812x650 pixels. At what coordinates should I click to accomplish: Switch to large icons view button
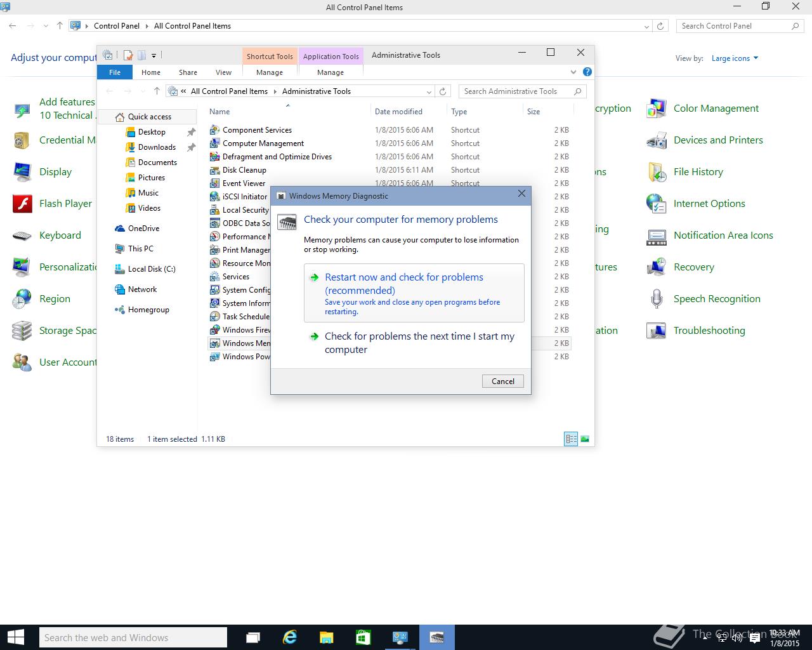[x=585, y=439]
